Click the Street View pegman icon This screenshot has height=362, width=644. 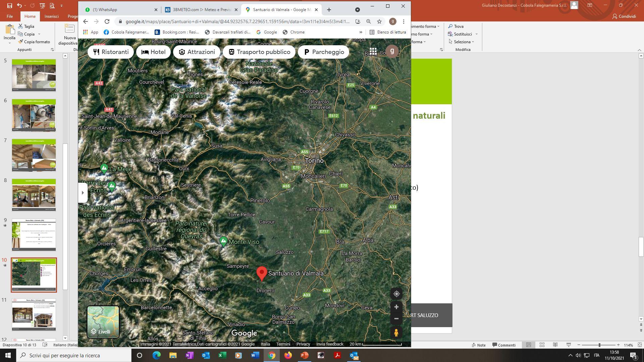click(x=396, y=333)
